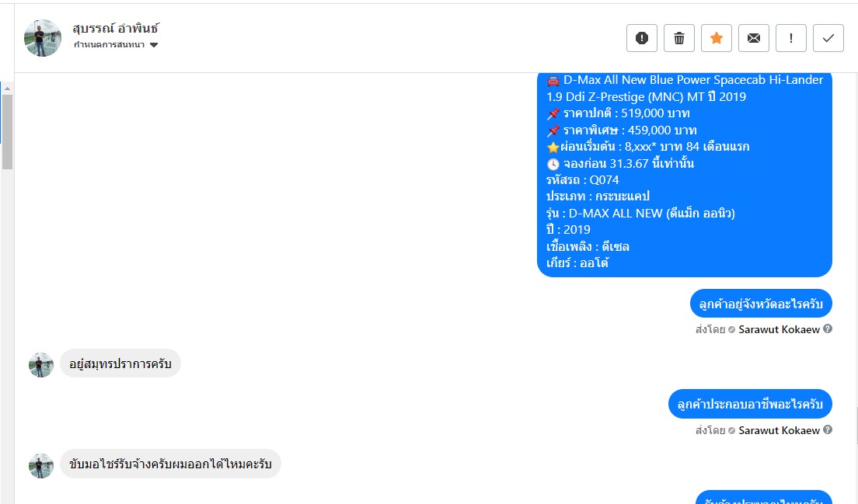
Task: Click help icon beside Sarawut Kokaew under occupation question
Action: 828,430
